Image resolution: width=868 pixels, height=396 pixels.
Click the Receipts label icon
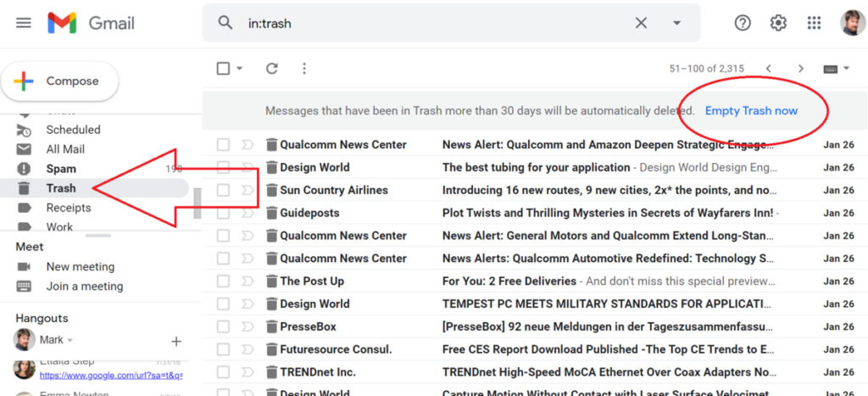[x=24, y=208]
